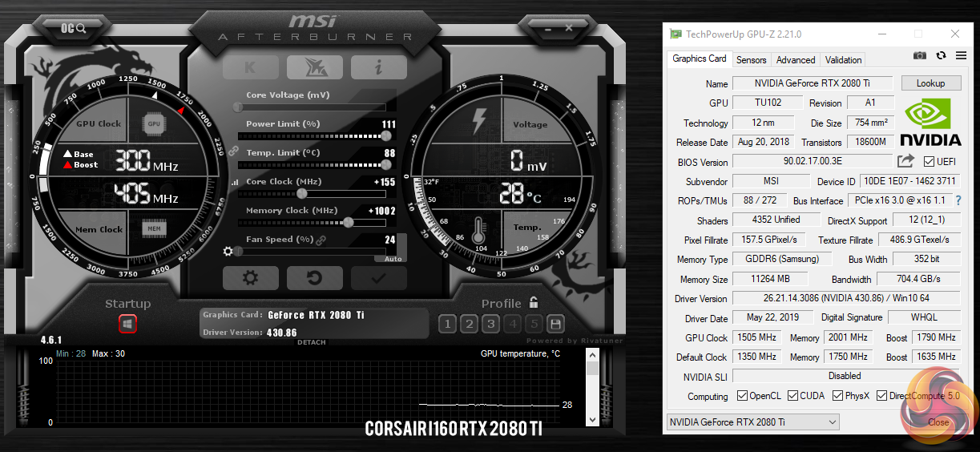The height and width of the screenshot is (452, 980).
Task: Toggle the Windows Startup button
Action: [128, 324]
